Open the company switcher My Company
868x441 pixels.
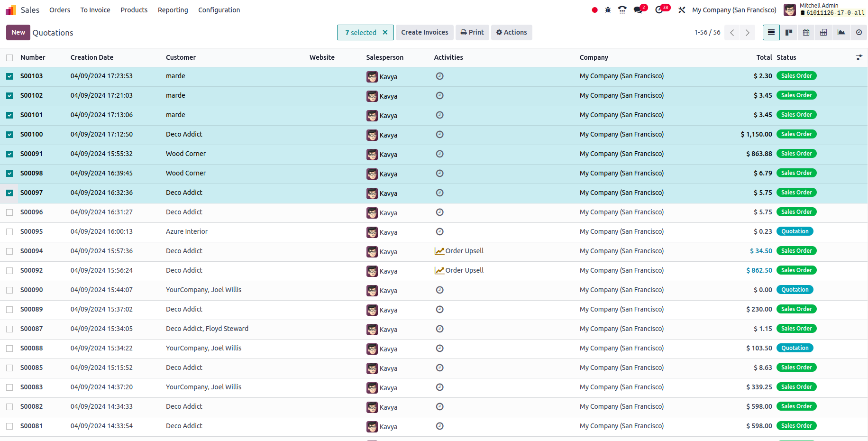734,10
